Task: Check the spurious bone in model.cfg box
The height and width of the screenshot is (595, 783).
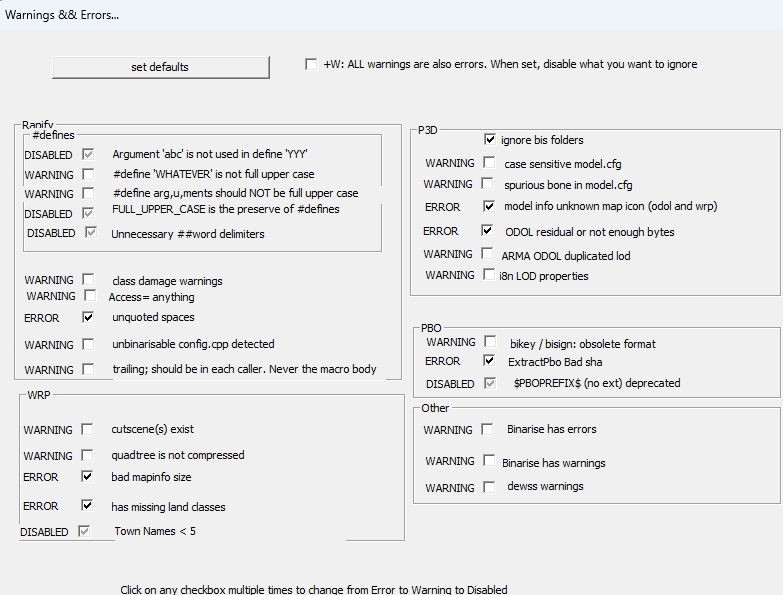Action: 489,184
